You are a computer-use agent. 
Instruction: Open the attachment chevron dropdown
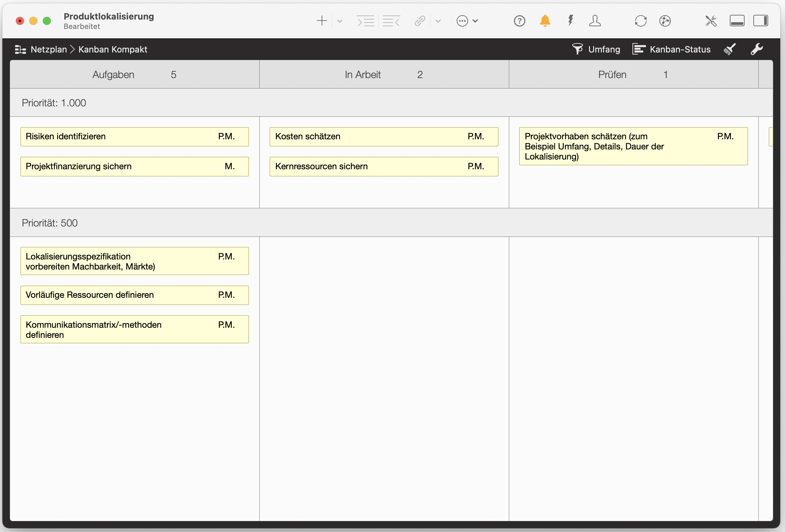(438, 21)
